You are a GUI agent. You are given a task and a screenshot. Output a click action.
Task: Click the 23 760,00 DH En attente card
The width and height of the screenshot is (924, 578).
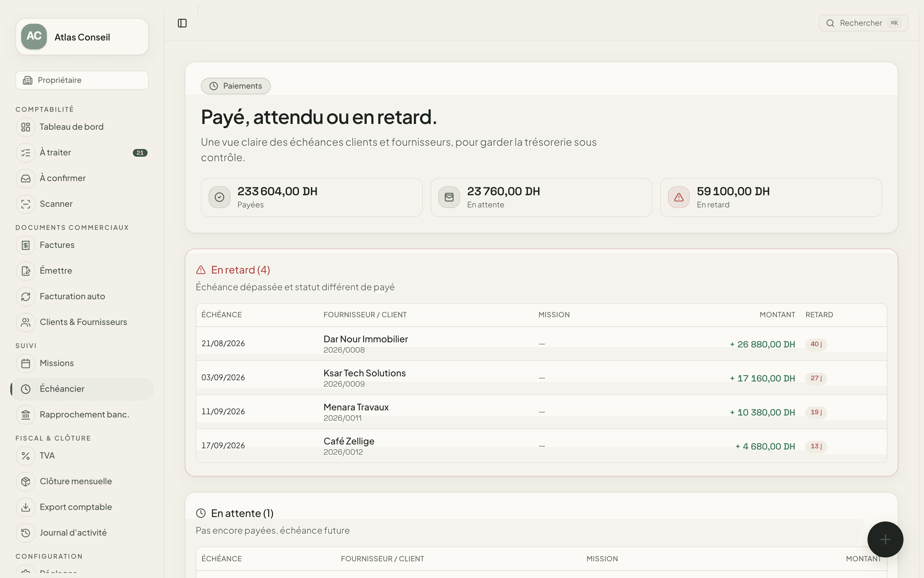[x=542, y=197]
